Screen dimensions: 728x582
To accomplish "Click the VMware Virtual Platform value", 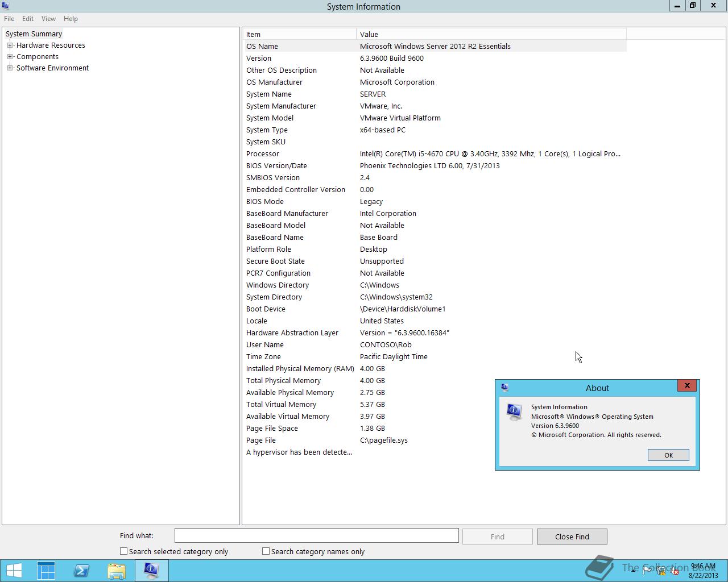I will [400, 118].
